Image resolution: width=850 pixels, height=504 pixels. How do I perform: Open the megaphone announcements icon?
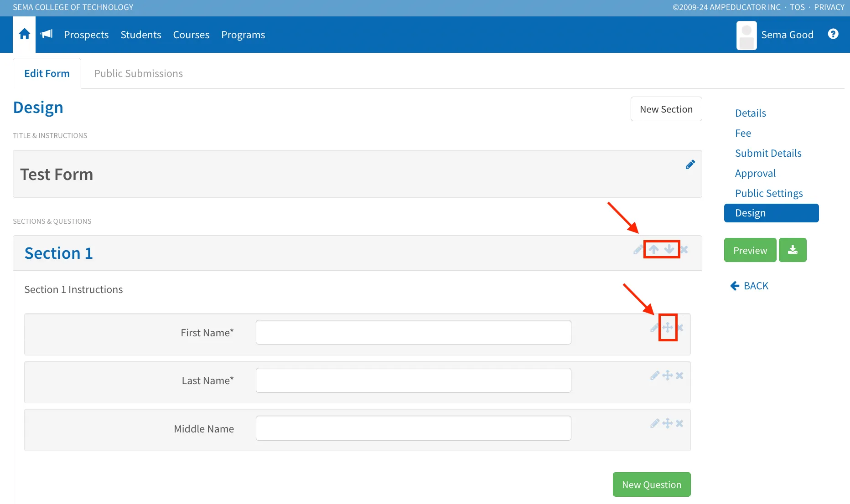(47, 34)
